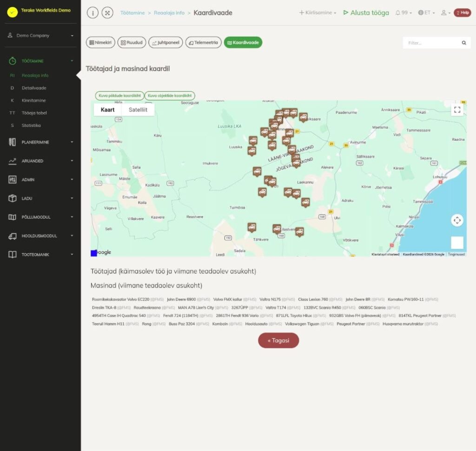Enter map fullscreen mode
Viewport: 476px width, 451px height.
click(x=457, y=110)
